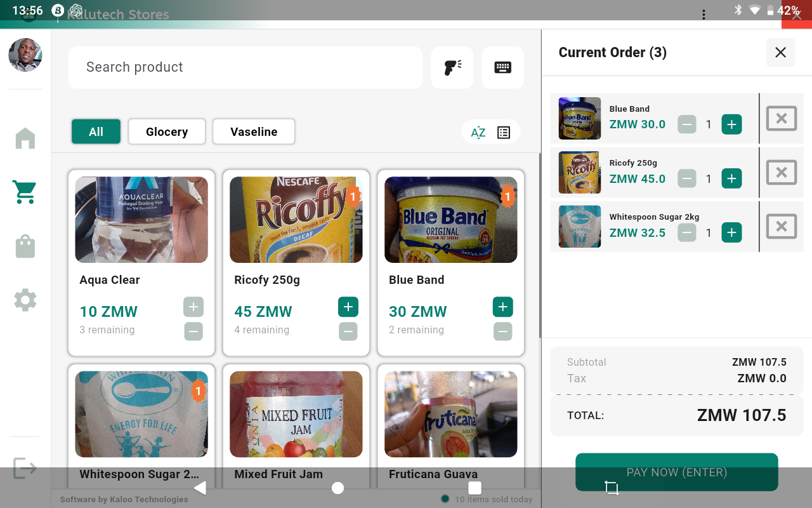Increase Blue Band quantity in order

coord(731,124)
